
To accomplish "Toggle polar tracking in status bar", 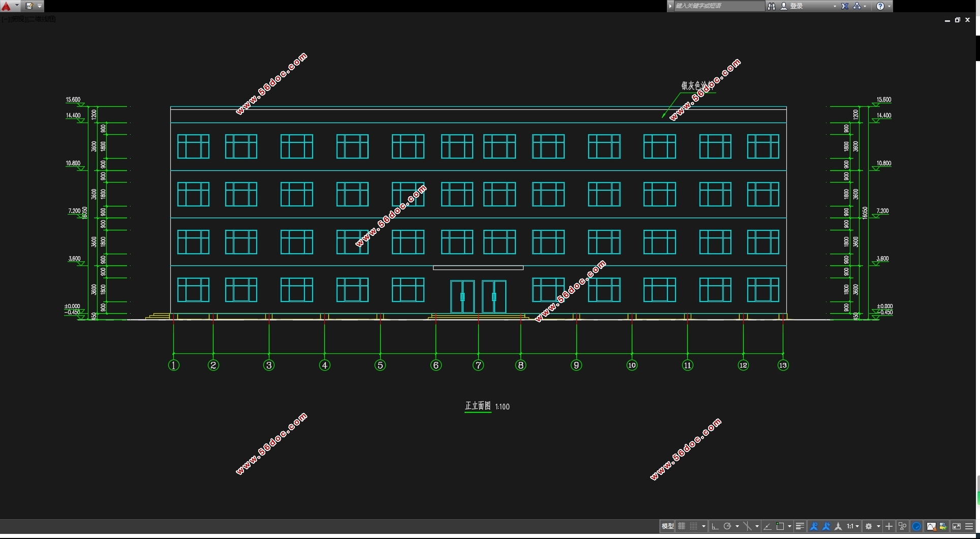I will click(x=727, y=526).
